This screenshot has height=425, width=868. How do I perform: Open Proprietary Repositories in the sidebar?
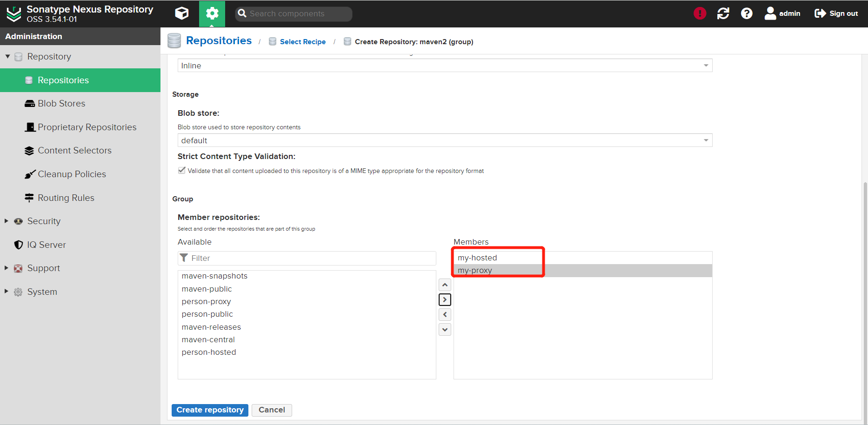[80, 127]
